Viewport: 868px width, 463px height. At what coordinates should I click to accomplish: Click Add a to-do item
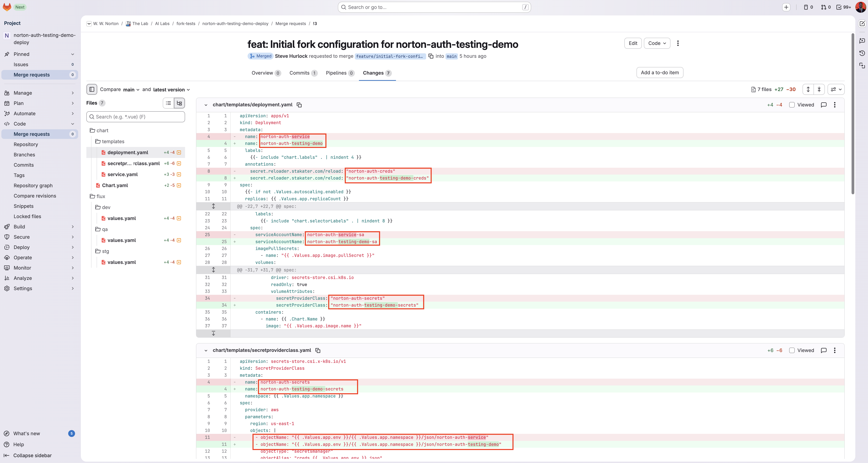tap(659, 73)
